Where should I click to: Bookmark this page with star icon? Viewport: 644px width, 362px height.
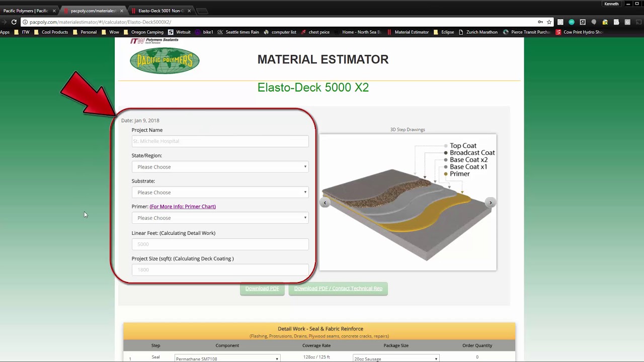click(x=549, y=22)
